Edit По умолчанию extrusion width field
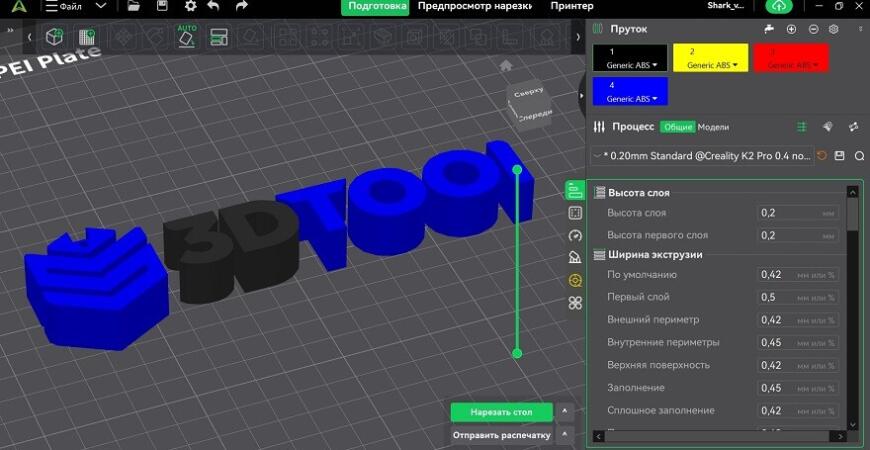This screenshot has height=450, width=870. pyautogui.click(x=798, y=275)
